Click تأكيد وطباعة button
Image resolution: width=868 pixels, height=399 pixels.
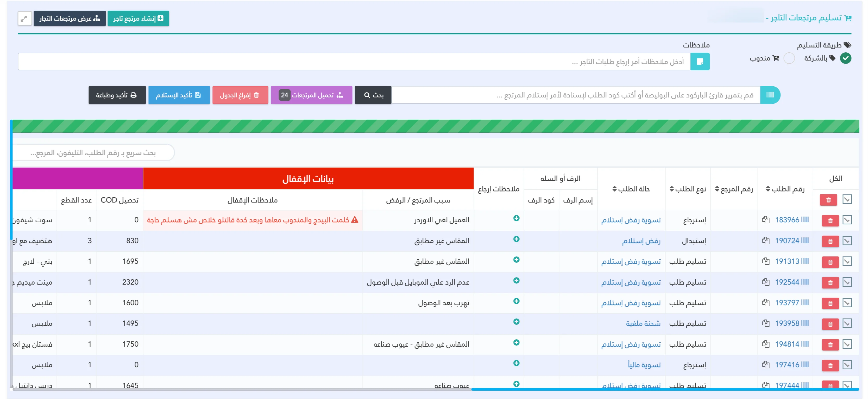[x=117, y=95]
